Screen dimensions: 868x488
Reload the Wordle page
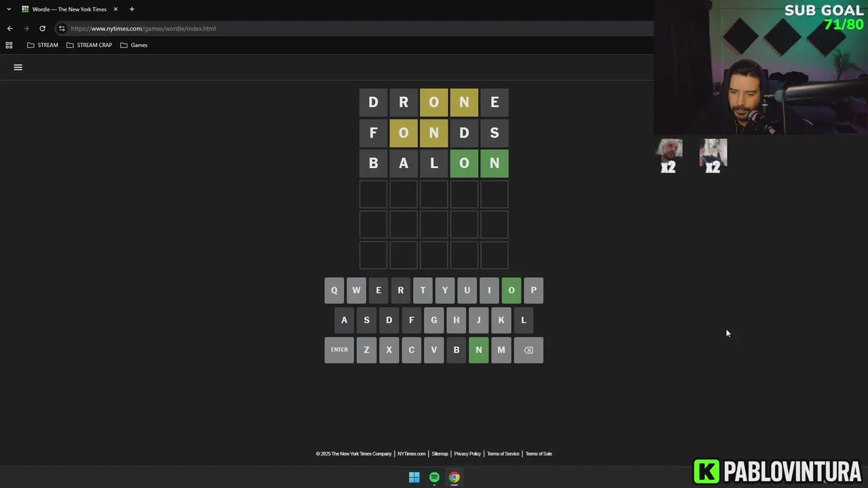pos(42,28)
